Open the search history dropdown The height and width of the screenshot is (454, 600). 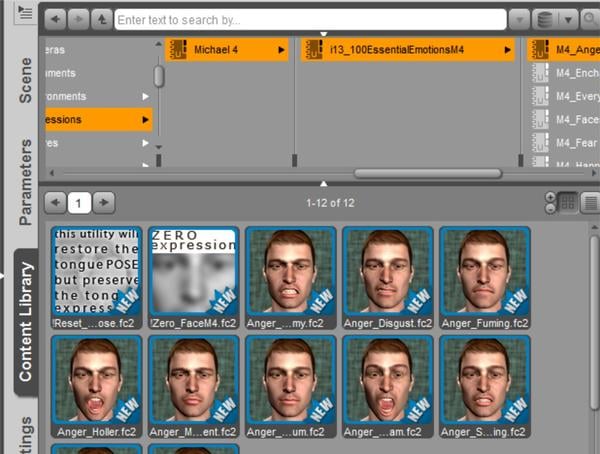(519, 20)
